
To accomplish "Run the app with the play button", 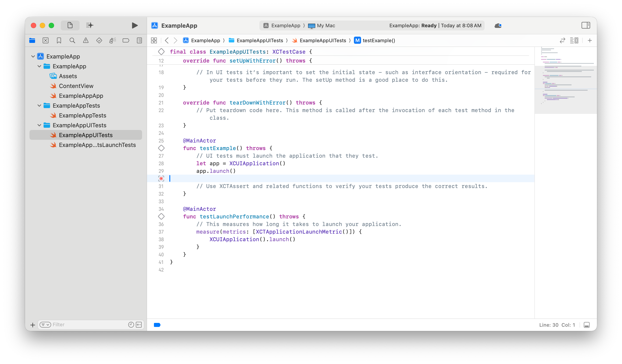I will [134, 25].
